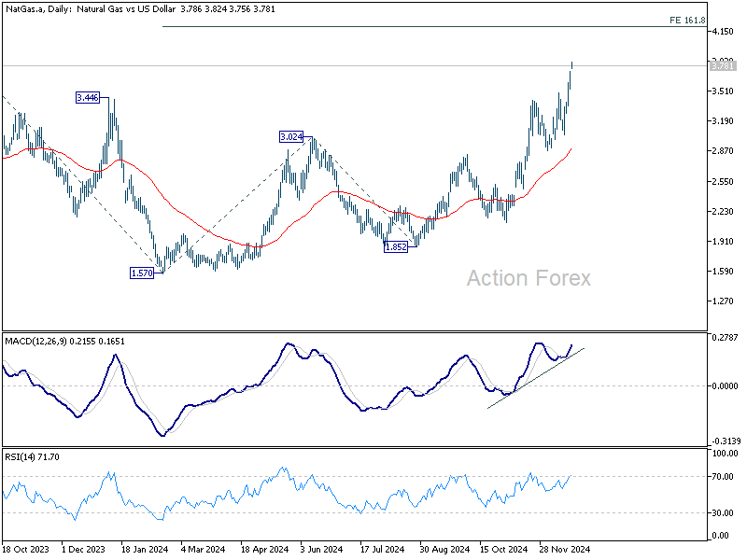
Task: Click the -0.3139 MACD scale value
Action: click(726, 441)
